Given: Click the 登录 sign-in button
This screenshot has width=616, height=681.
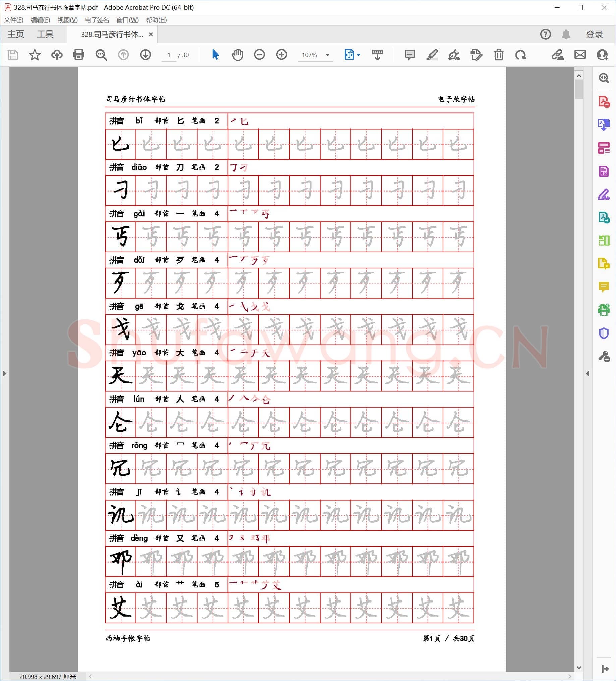Looking at the screenshot, I should (595, 34).
